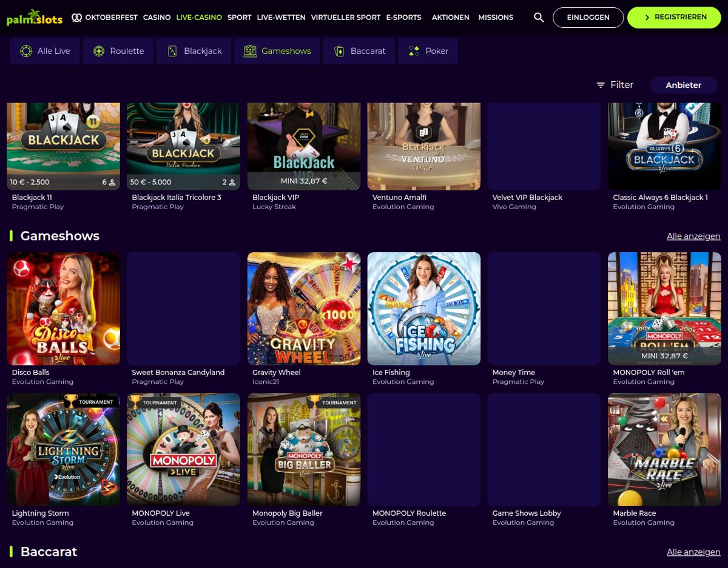The height and width of the screenshot is (568, 728).
Task: Click the Oktoberfest pretzel icon
Action: coord(76,18)
